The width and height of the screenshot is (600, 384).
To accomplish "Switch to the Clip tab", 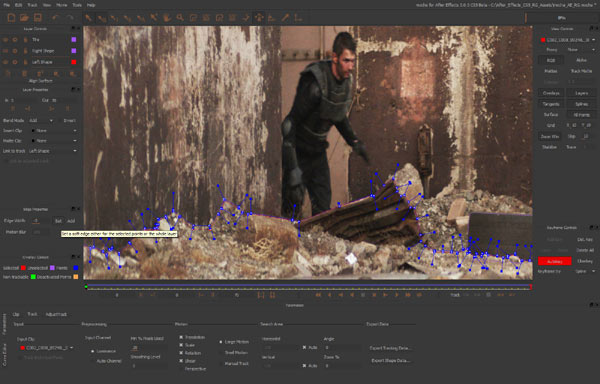I will 16,314.
